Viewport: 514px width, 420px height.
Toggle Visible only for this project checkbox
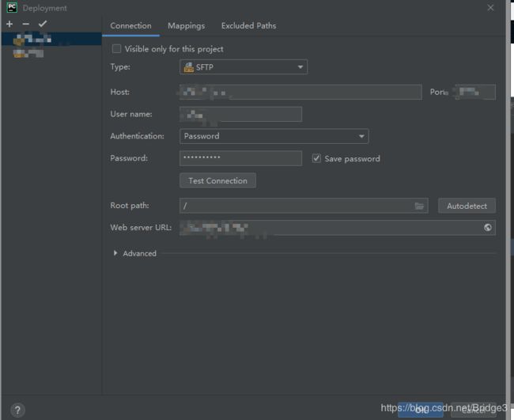[x=116, y=49]
